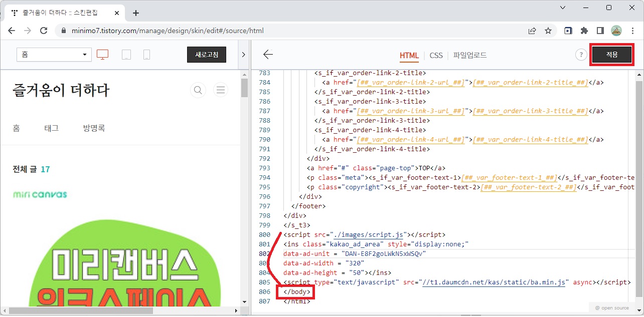
Task: Open the Chrome profile avatar
Action: 616,31
